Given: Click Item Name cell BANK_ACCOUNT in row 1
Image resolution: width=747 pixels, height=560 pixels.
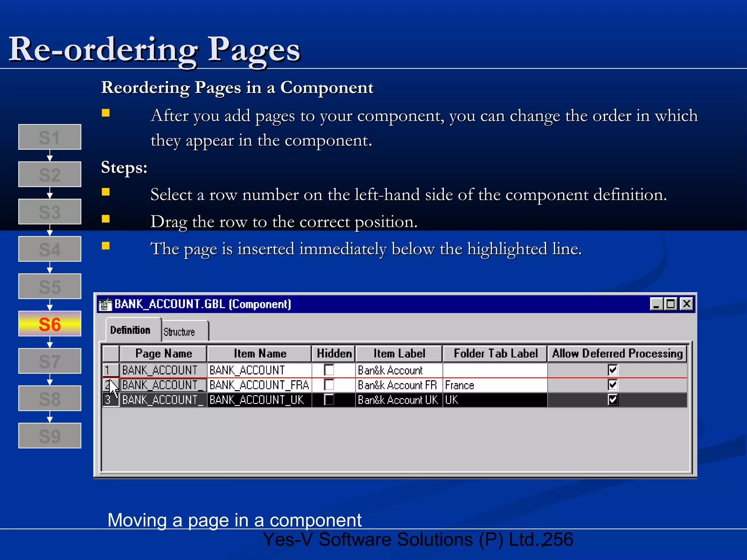Looking at the screenshot, I should [x=259, y=370].
